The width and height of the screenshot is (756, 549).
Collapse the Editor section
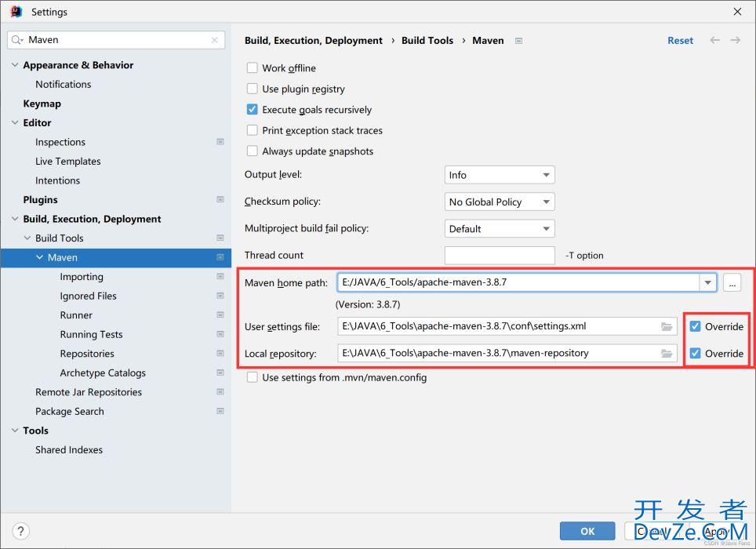click(x=15, y=123)
